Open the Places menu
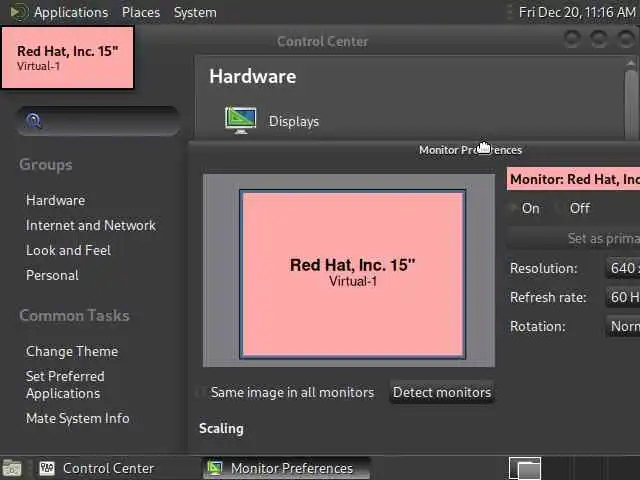Screen dimensions: 640x480 click(x=141, y=12)
